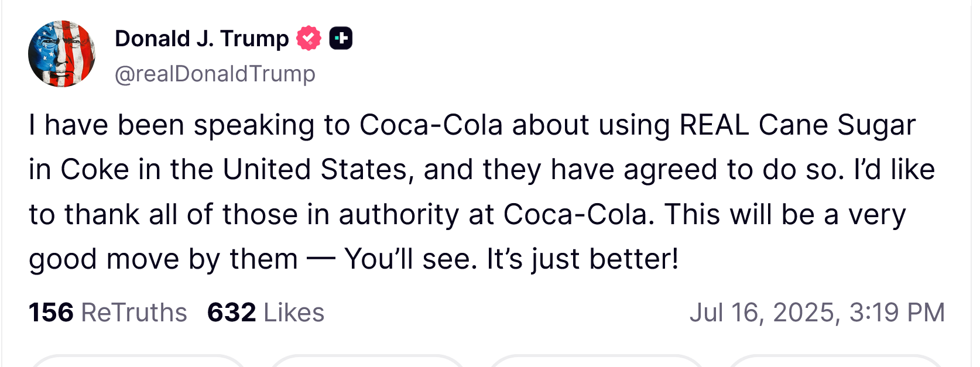Click the leftmost action pill below the post
The width and height of the screenshot is (980, 367).
[138, 361]
